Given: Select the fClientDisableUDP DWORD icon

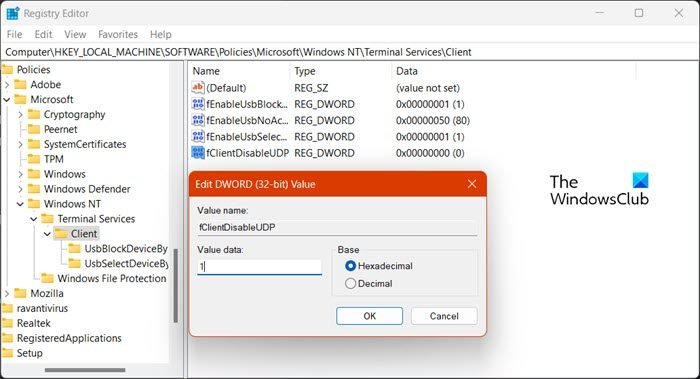Looking at the screenshot, I should [198, 153].
